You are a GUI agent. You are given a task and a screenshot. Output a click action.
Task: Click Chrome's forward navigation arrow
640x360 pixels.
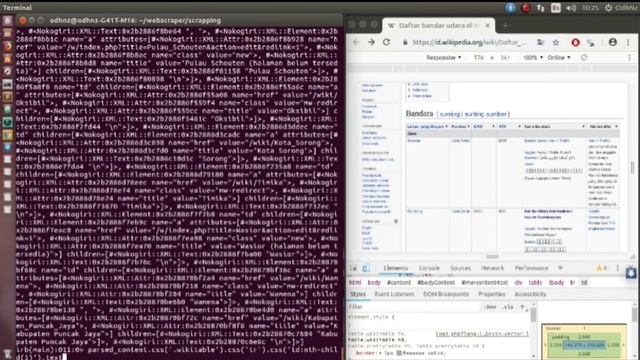(371, 42)
